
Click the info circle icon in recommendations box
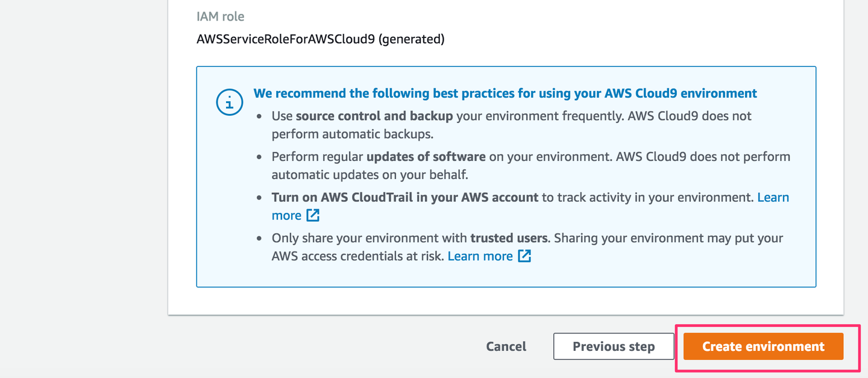(x=228, y=103)
